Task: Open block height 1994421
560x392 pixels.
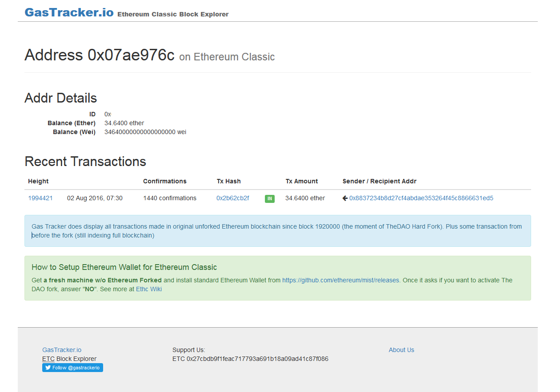Action: pos(40,198)
